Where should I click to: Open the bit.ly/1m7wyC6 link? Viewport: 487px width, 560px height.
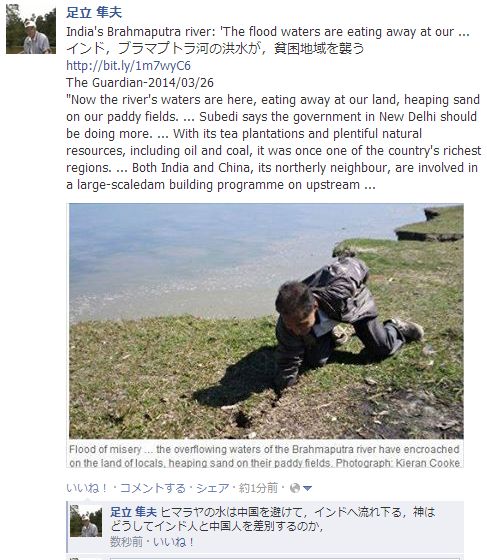129,66
